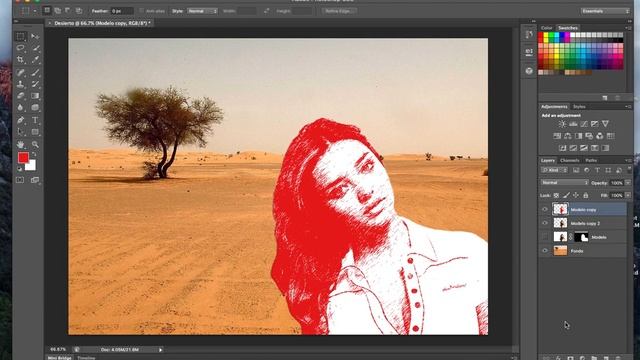The width and height of the screenshot is (640, 360).
Task: Open the Kind layer filter dropdown
Action: (x=554, y=170)
